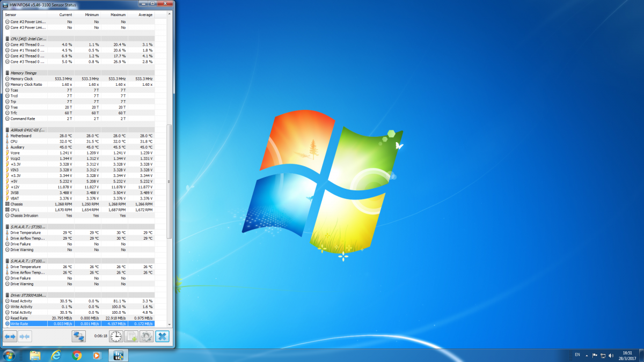Click the expand columns arrows button in HWiNFO
Image resolution: width=644 pixels, height=362 pixels.
click(x=10, y=336)
